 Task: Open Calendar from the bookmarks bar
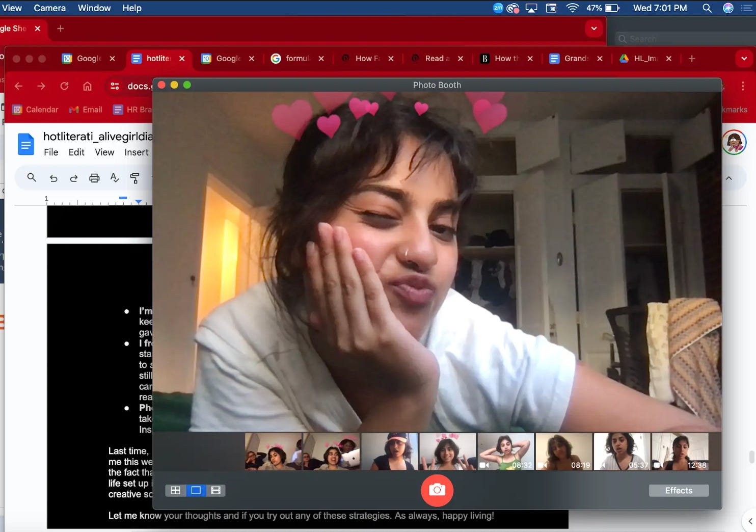35,109
